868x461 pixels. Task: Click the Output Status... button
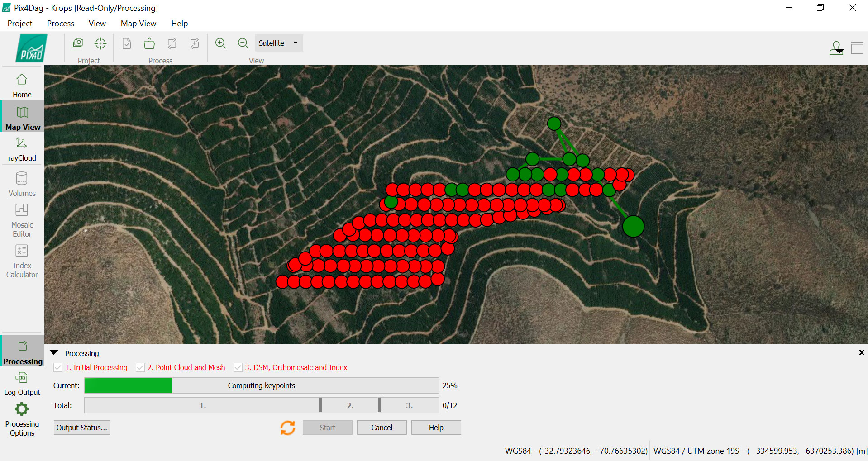pyautogui.click(x=82, y=428)
